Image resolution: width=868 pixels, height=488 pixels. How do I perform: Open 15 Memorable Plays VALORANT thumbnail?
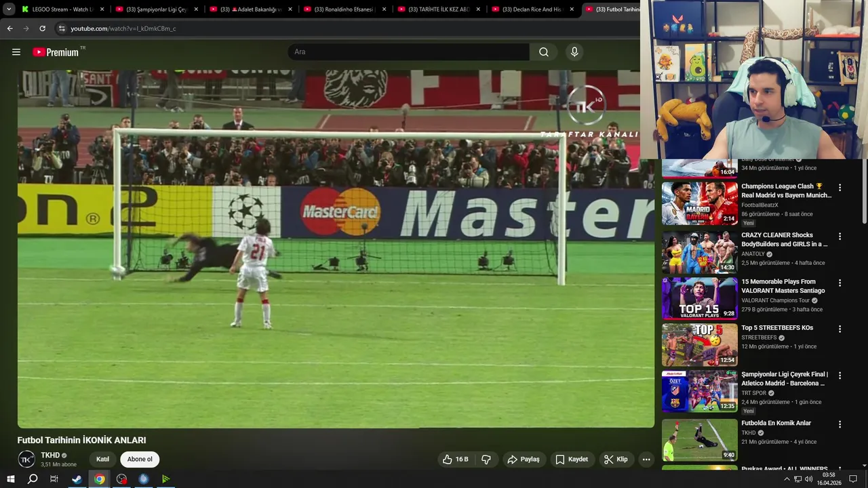pyautogui.click(x=700, y=298)
